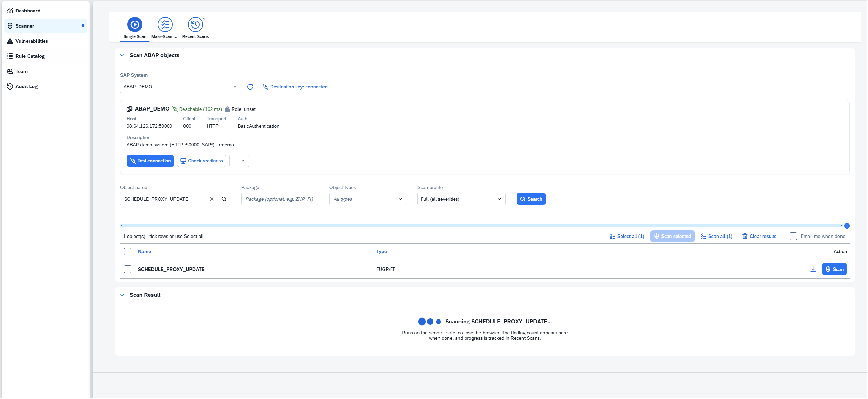Click SCHEDULE_PROXY_UPDATE row name

point(171,269)
